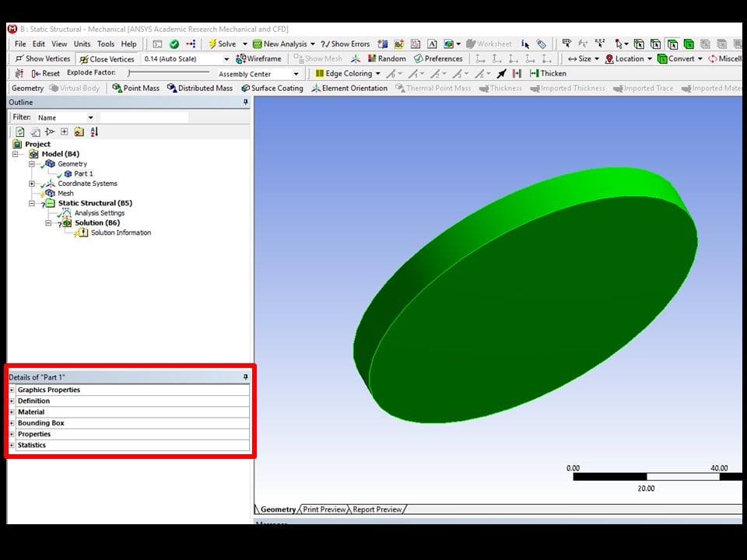Click the text annotation 'A' icon
The width and height of the screenshot is (747, 560).
pyautogui.click(x=432, y=44)
